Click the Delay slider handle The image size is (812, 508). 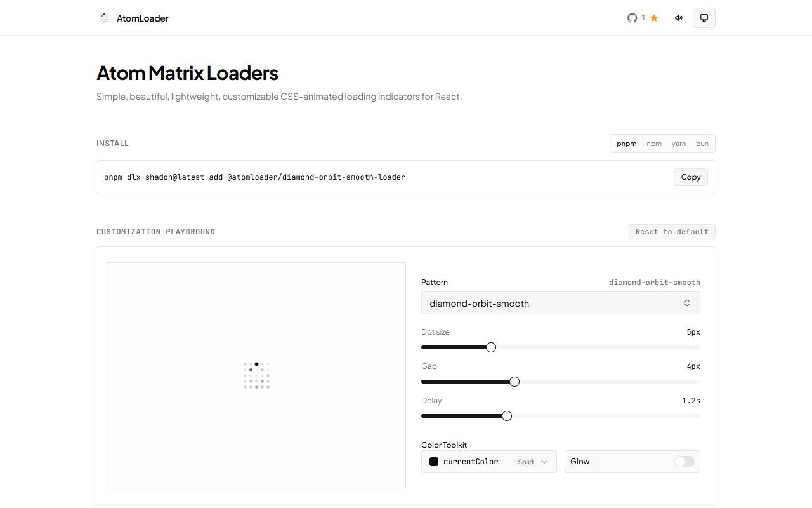pyautogui.click(x=507, y=416)
